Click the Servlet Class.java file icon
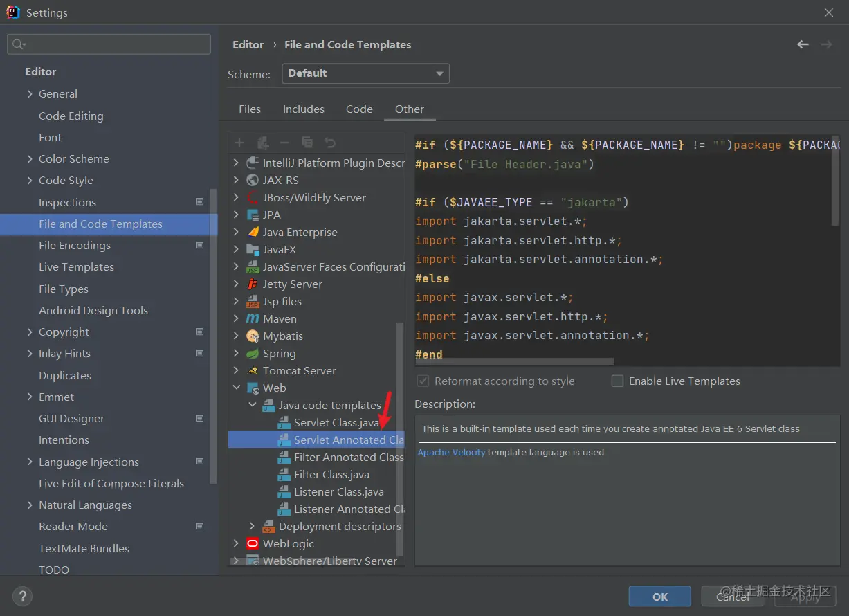 (284, 422)
